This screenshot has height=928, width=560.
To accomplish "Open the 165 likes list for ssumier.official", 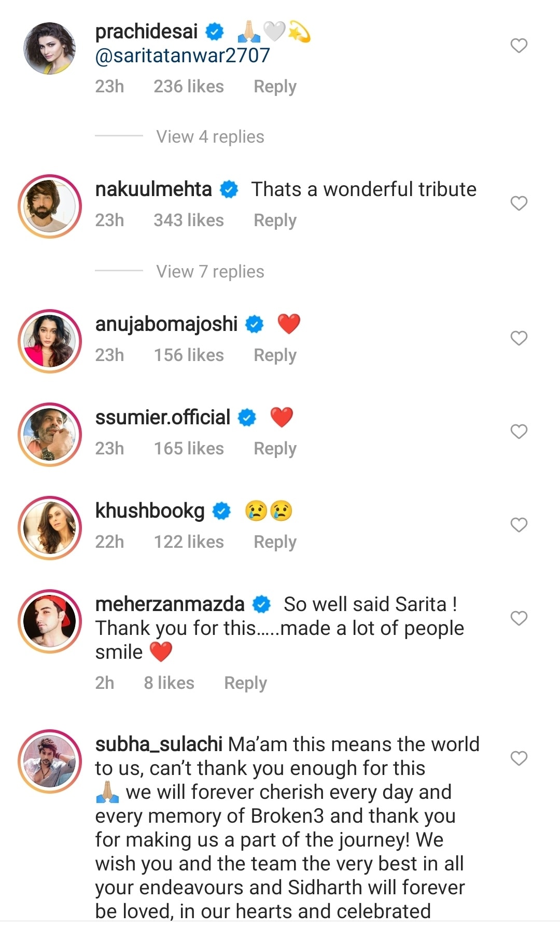I will (188, 449).
